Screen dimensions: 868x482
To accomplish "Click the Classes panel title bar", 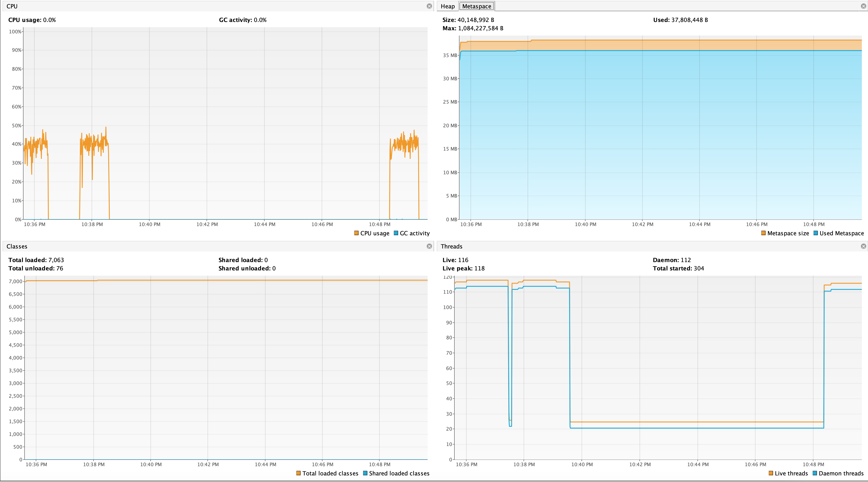I will coord(216,246).
